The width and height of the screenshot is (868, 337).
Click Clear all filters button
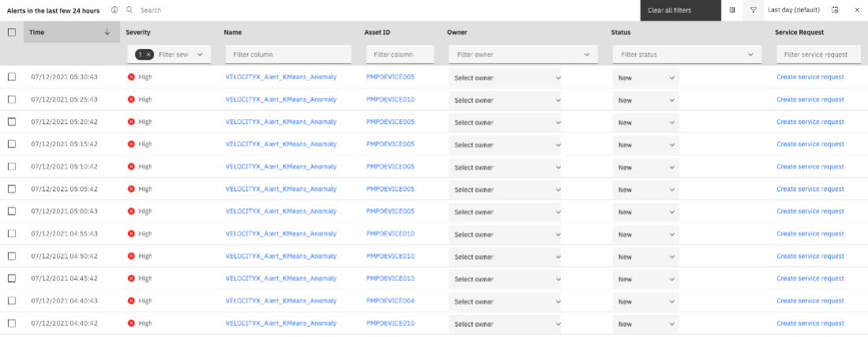[681, 10]
